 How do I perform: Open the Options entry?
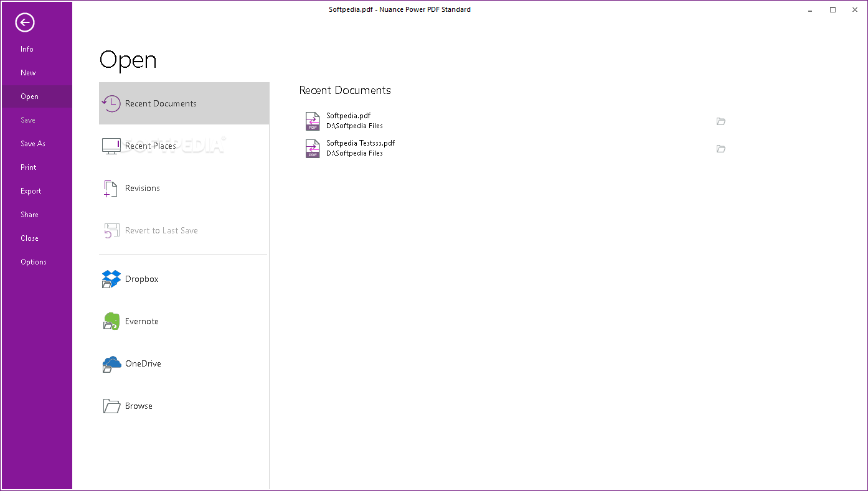tap(34, 262)
